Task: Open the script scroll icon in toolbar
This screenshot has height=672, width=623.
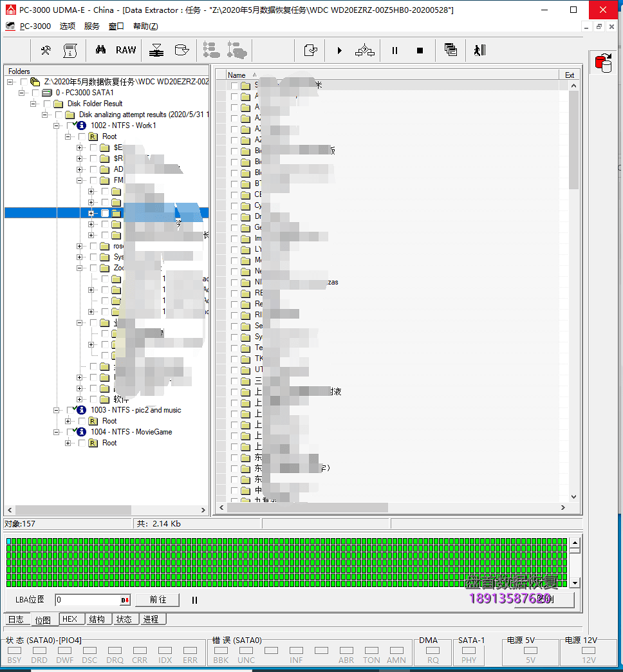Action: coord(70,51)
